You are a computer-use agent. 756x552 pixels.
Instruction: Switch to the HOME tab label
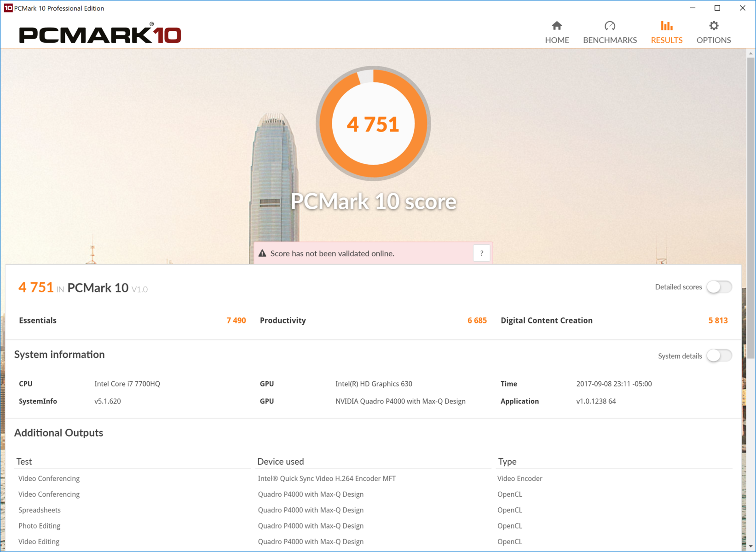557,40
